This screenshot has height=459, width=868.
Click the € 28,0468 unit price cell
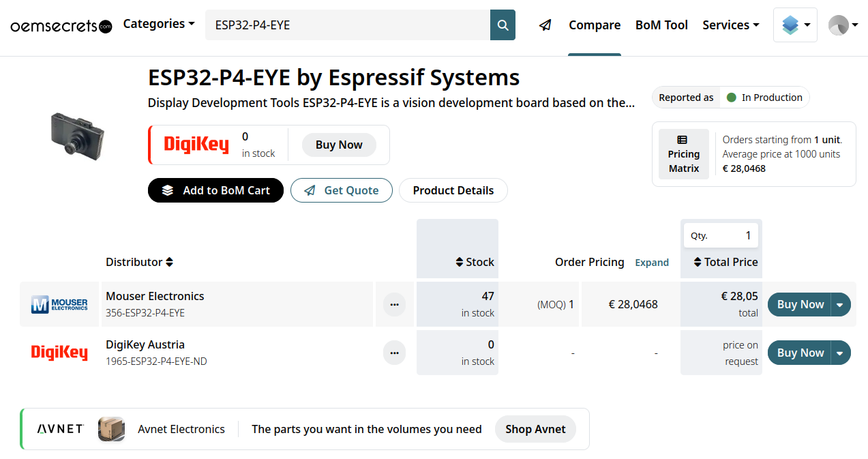633,304
